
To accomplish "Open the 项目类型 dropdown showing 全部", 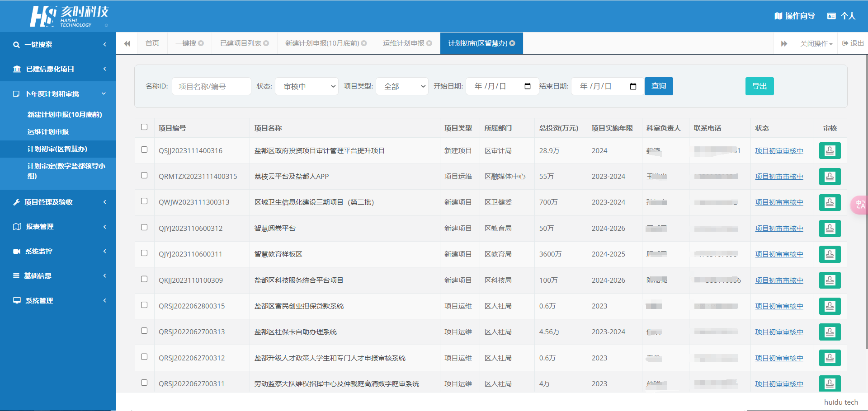I will 402,86.
